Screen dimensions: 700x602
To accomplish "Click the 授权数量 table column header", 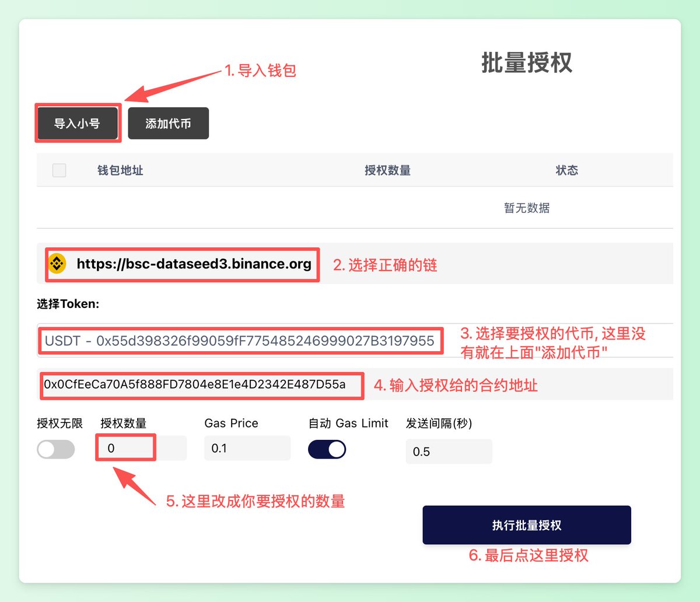I will click(x=387, y=170).
